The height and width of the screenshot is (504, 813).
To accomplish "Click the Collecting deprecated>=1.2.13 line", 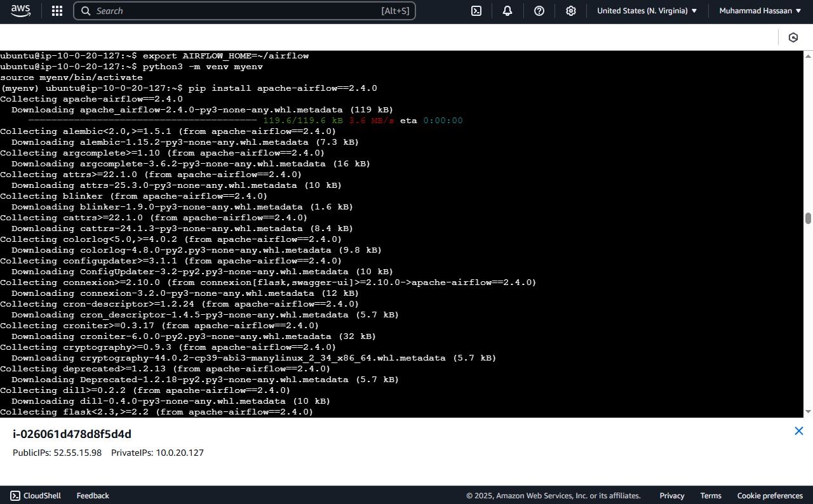I will tap(165, 369).
